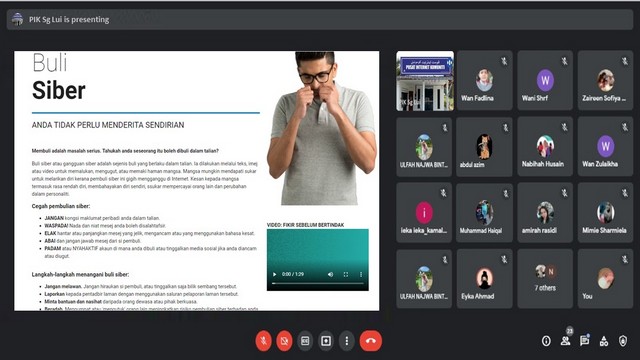
Task: Toggle the camera off button
Action: click(284, 340)
